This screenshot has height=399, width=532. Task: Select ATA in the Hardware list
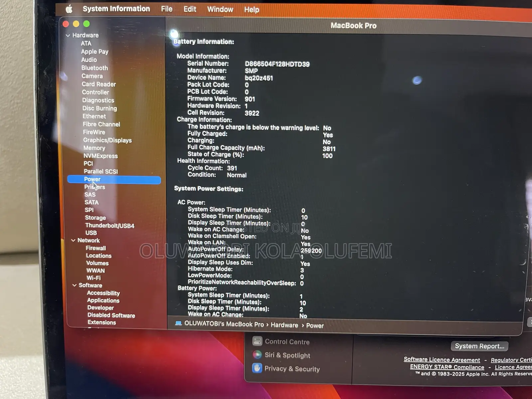point(86,44)
